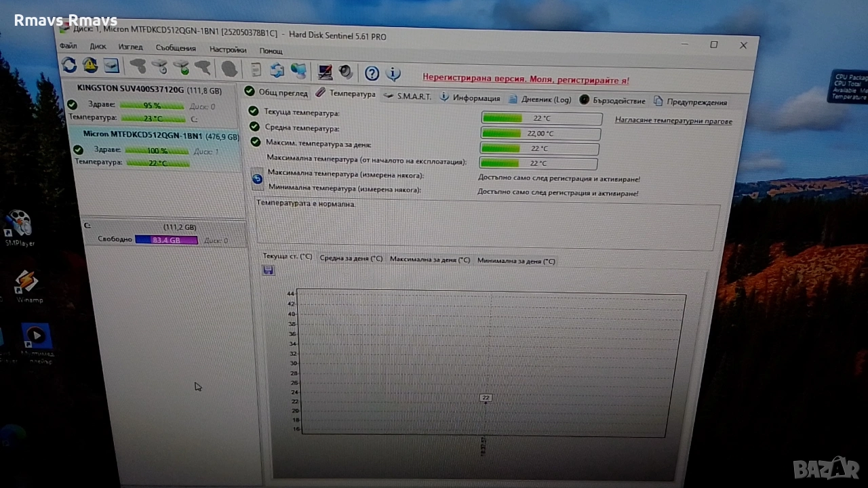Viewport: 868px width, 488px height.
Task: Click the blue reset temperature arrow icon
Action: 257,179
